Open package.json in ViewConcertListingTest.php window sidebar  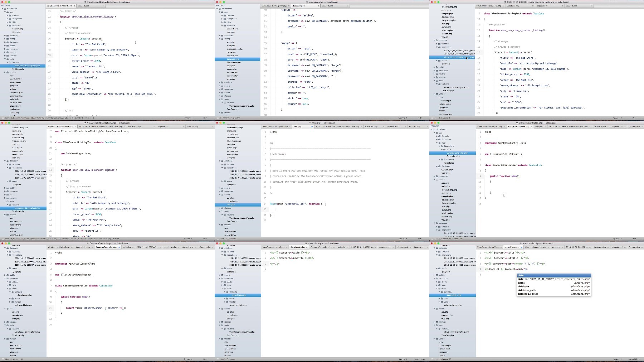pyautogui.click(x=15, y=103)
